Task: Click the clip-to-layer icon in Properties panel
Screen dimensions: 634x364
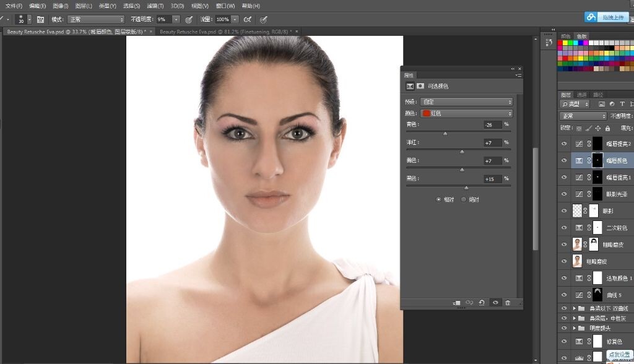Action: [456, 303]
